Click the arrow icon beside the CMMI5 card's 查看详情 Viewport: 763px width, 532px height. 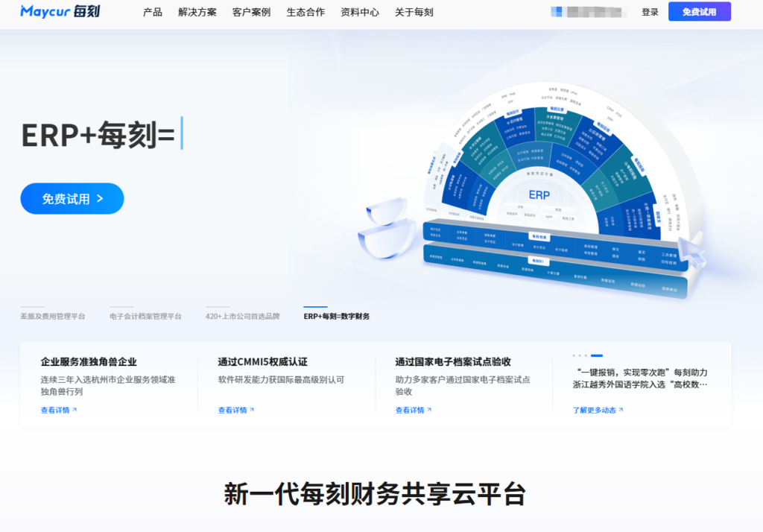pos(253,410)
